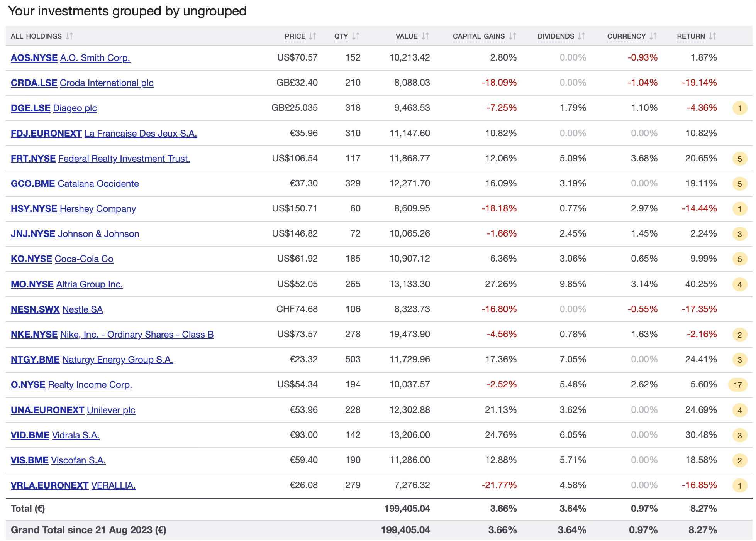Open Hershey Company badge showing 1
The height and width of the screenshot is (541, 756).
pyautogui.click(x=739, y=209)
